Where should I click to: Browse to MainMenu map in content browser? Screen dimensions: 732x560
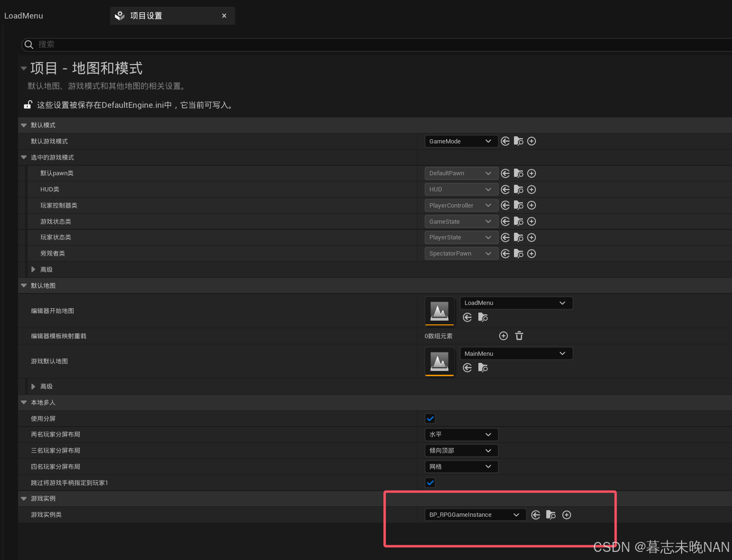(x=483, y=368)
